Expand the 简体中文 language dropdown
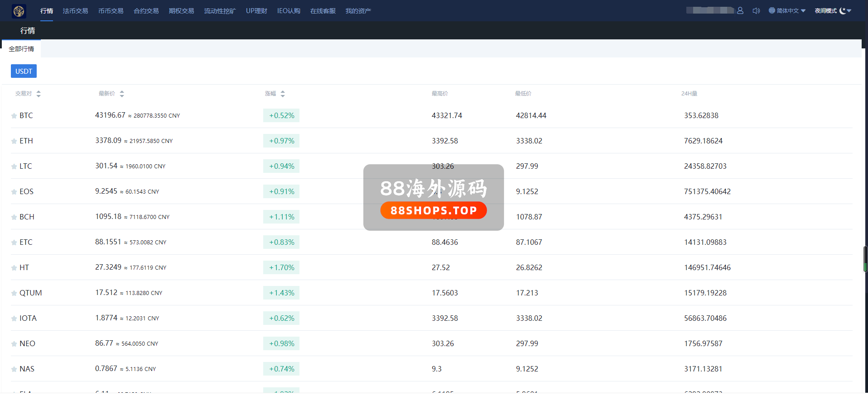 pyautogui.click(x=803, y=11)
